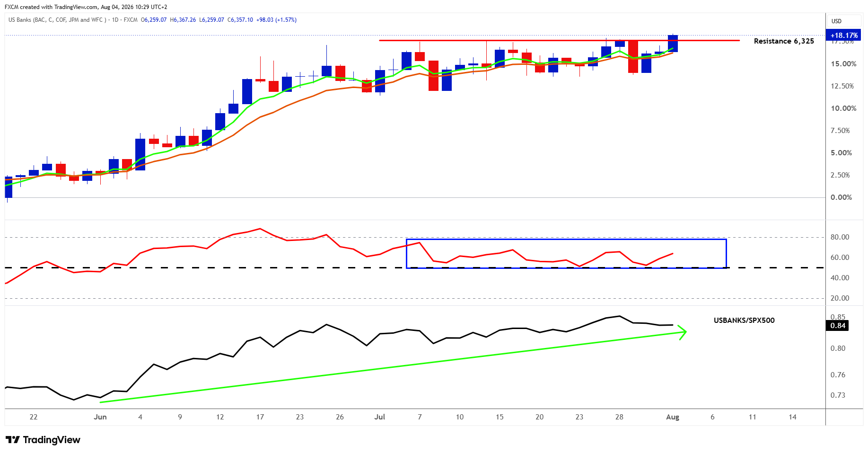Click the Jul date label
This screenshot has height=454, width=868.
380,417
